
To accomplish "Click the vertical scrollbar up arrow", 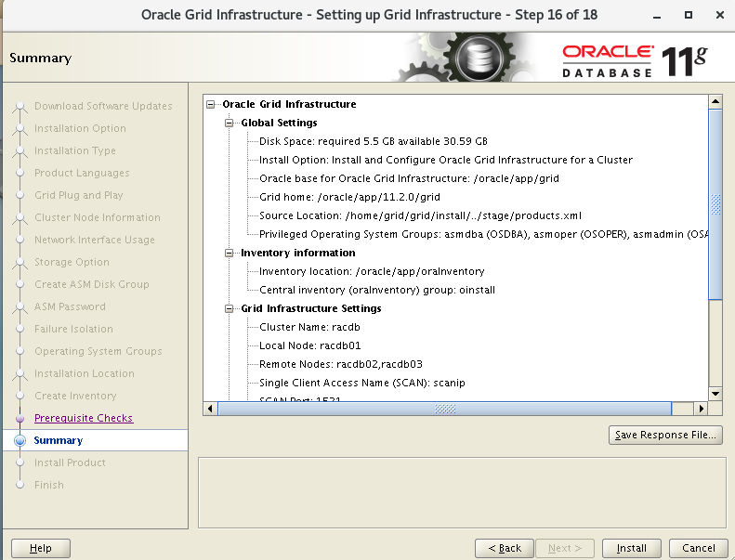I will point(715,101).
